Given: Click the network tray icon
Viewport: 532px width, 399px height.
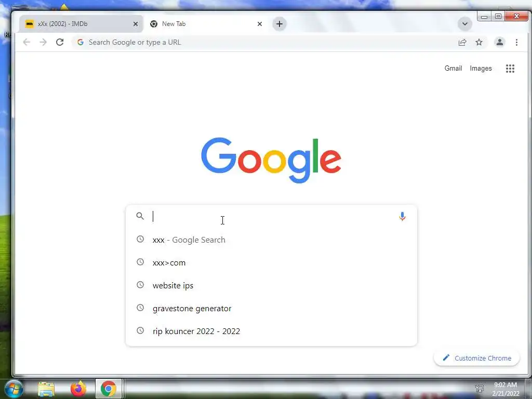Looking at the screenshot, I should point(480,389).
